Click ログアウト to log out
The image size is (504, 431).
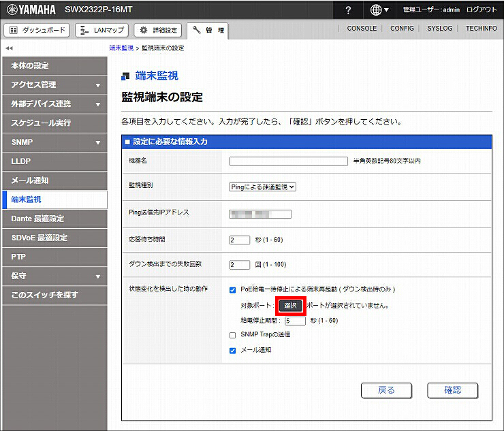[x=481, y=10]
